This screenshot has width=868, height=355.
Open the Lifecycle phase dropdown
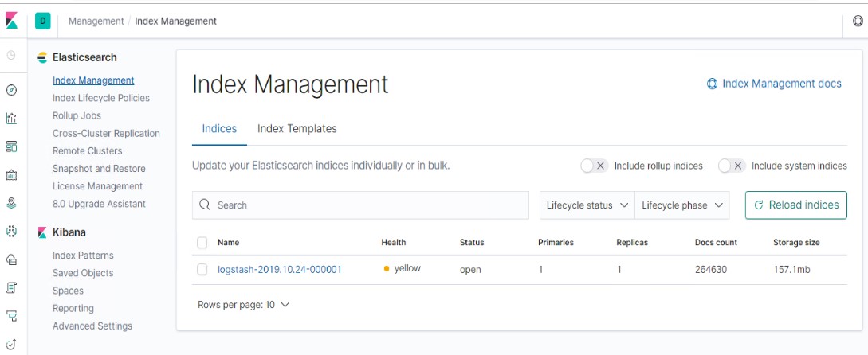pyautogui.click(x=682, y=205)
